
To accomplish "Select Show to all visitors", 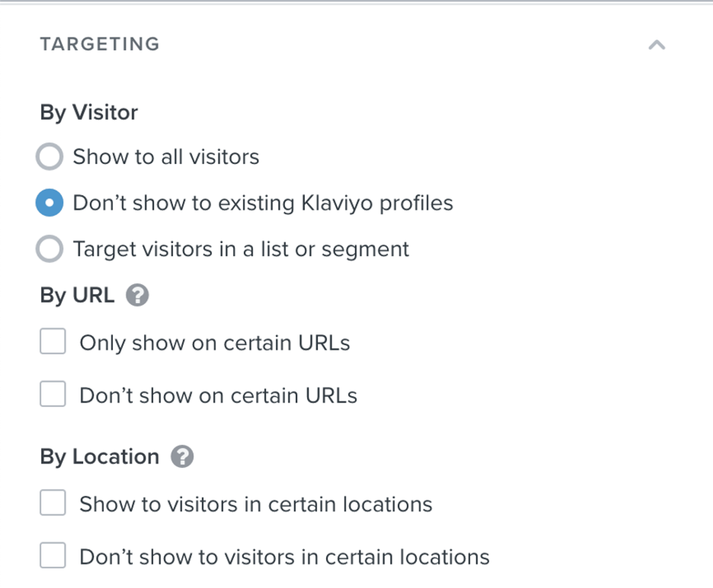I will click(50, 157).
